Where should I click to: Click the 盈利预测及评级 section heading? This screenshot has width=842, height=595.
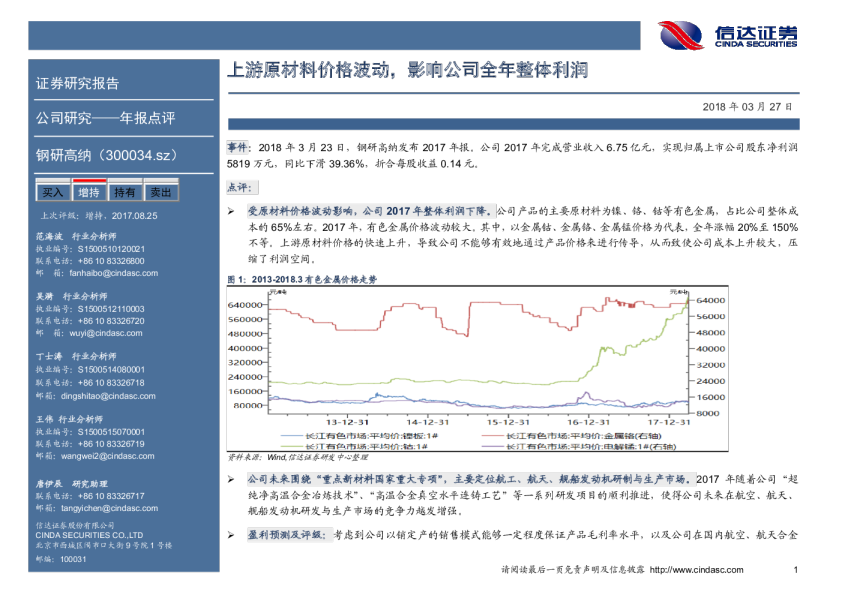pyautogui.click(x=286, y=535)
